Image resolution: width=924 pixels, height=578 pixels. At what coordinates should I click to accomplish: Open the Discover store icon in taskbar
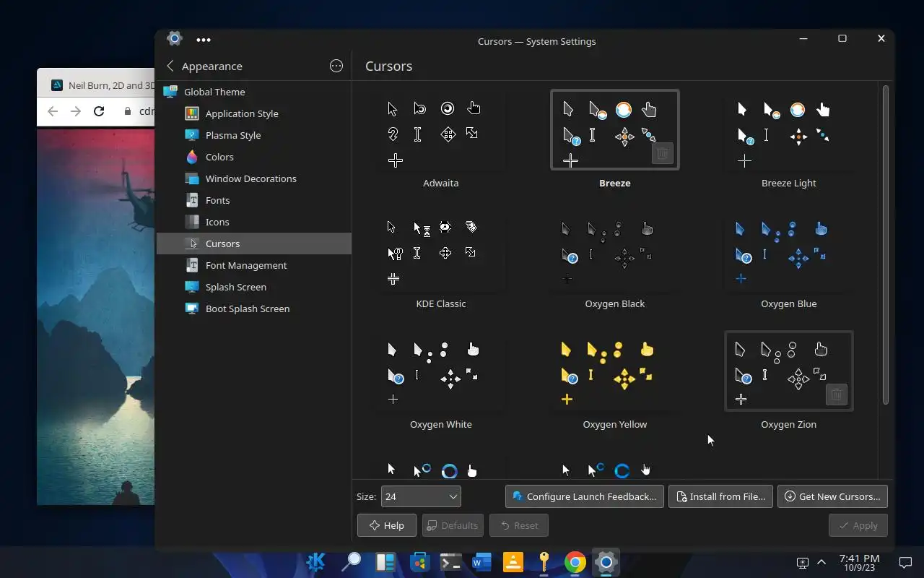pos(419,562)
